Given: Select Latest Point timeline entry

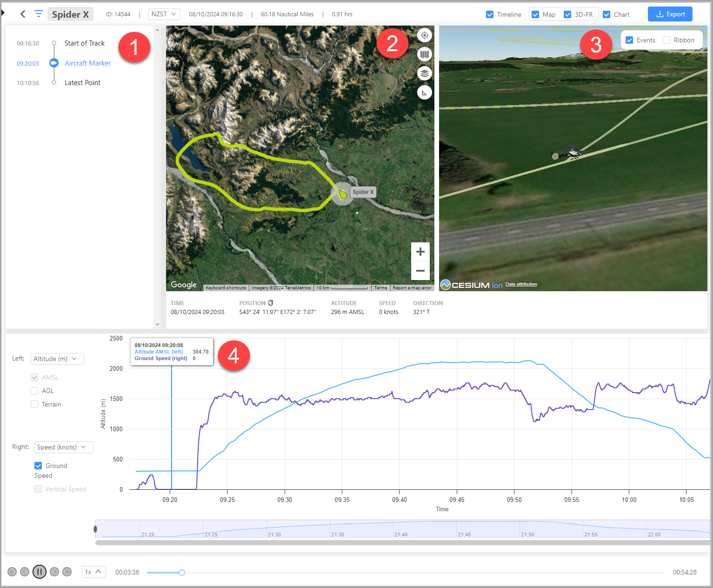Looking at the screenshot, I should point(82,83).
